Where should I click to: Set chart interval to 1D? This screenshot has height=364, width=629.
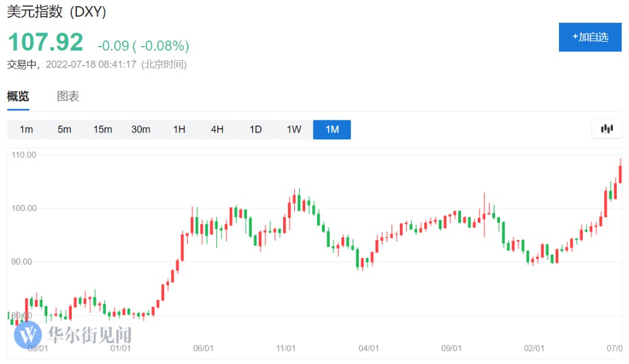(256, 130)
